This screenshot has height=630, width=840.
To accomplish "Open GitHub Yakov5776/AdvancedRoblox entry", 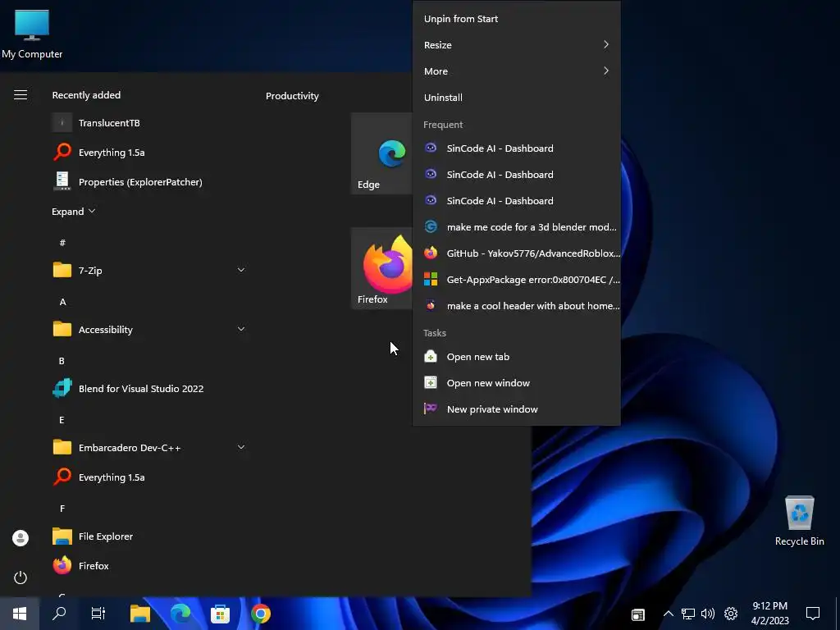I will point(517,253).
